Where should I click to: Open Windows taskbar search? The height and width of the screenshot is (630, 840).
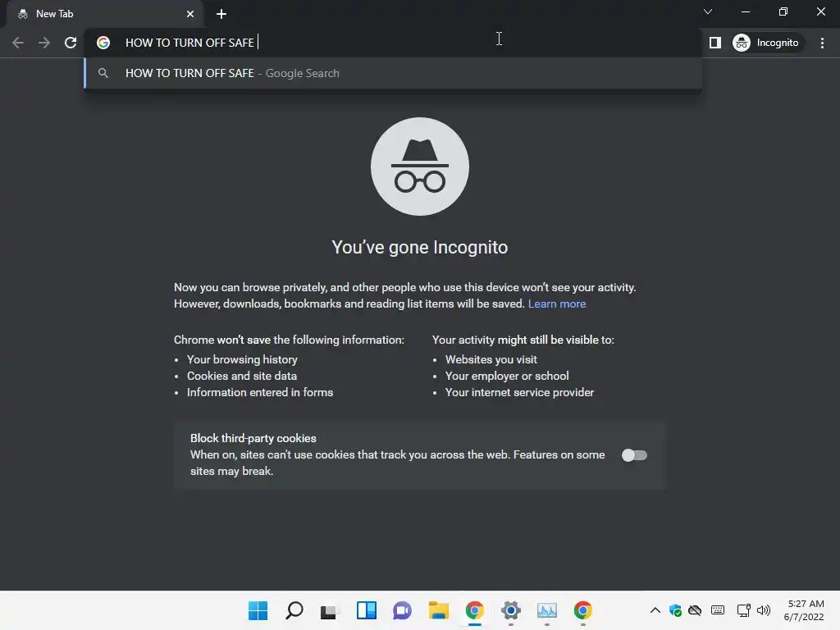pos(294,610)
